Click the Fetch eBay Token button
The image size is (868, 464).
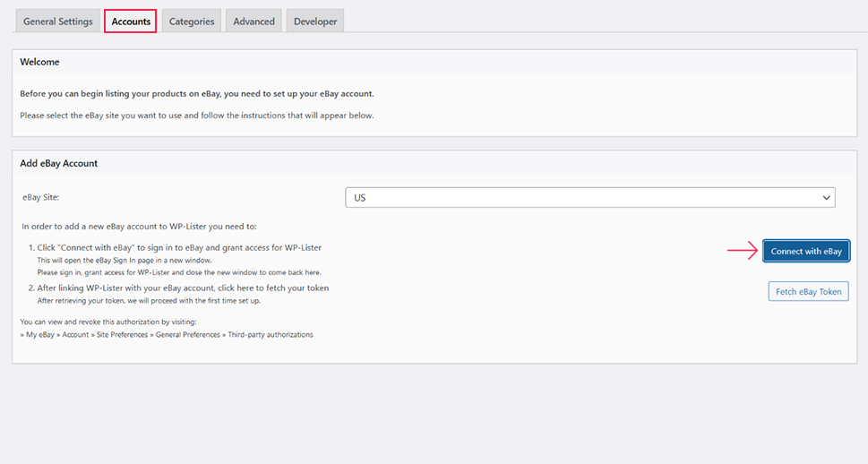(808, 291)
